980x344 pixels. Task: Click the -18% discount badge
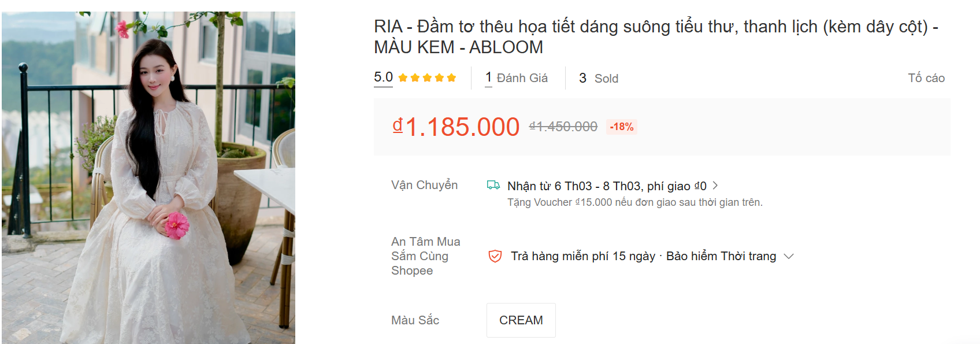pyautogui.click(x=621, y=127)
